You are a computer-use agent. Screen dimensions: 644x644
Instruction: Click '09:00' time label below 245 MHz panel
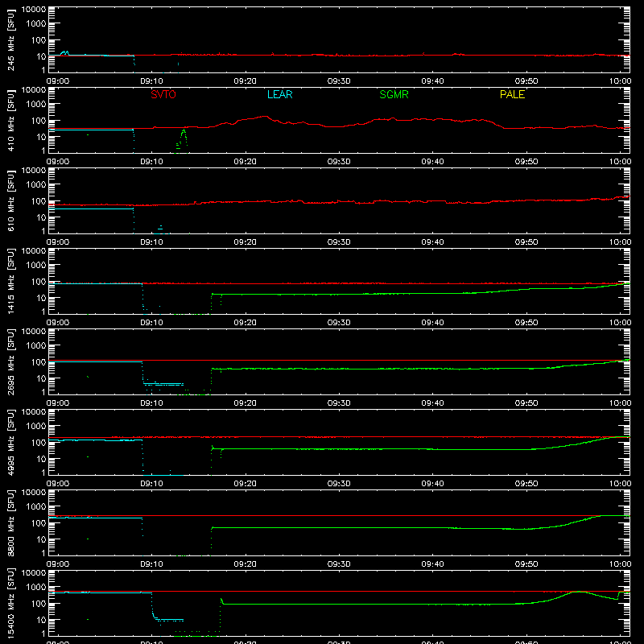pyautogui.click(x=58, y=81)
